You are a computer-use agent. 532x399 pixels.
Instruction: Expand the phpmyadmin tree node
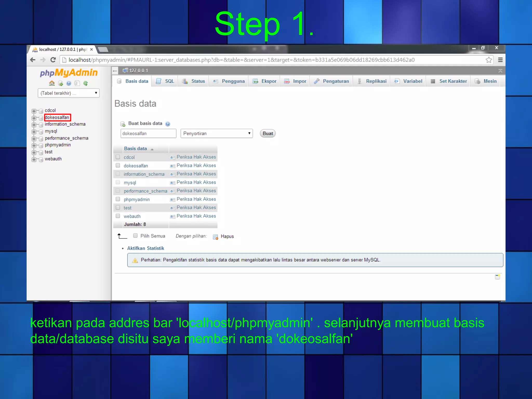coord(34,146)
